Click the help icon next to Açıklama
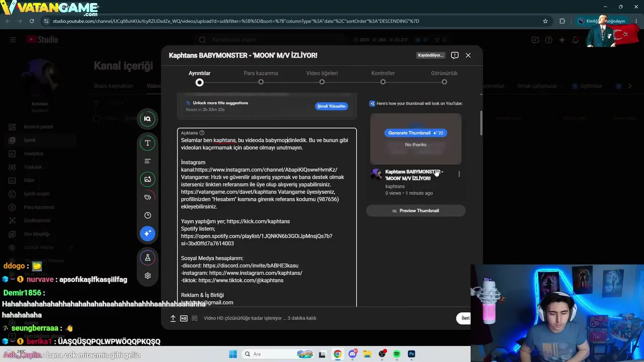 [202, 133]
